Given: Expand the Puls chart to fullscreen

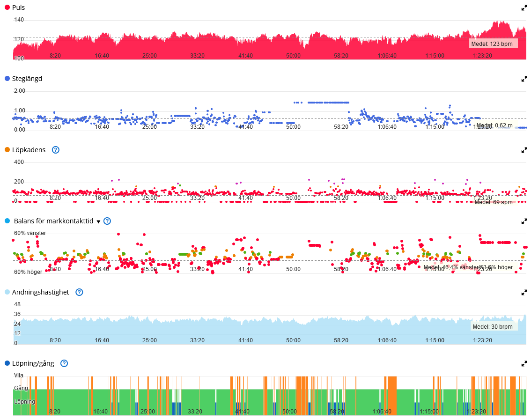Looking at the screenshot, I should [524, 8].
